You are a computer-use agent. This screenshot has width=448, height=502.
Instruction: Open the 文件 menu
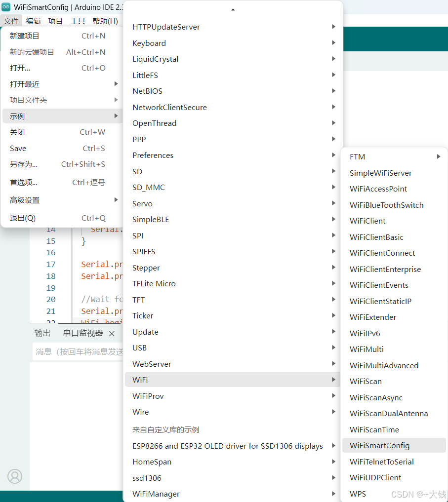click(11, 21)
